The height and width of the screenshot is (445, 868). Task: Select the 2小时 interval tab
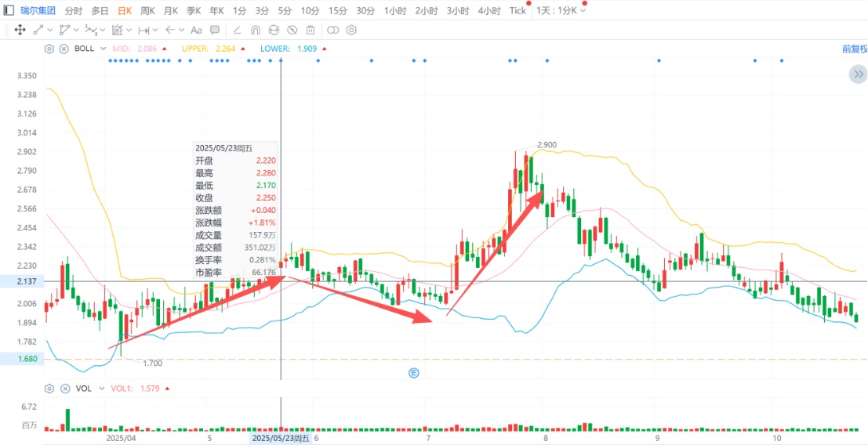[427, 10]
